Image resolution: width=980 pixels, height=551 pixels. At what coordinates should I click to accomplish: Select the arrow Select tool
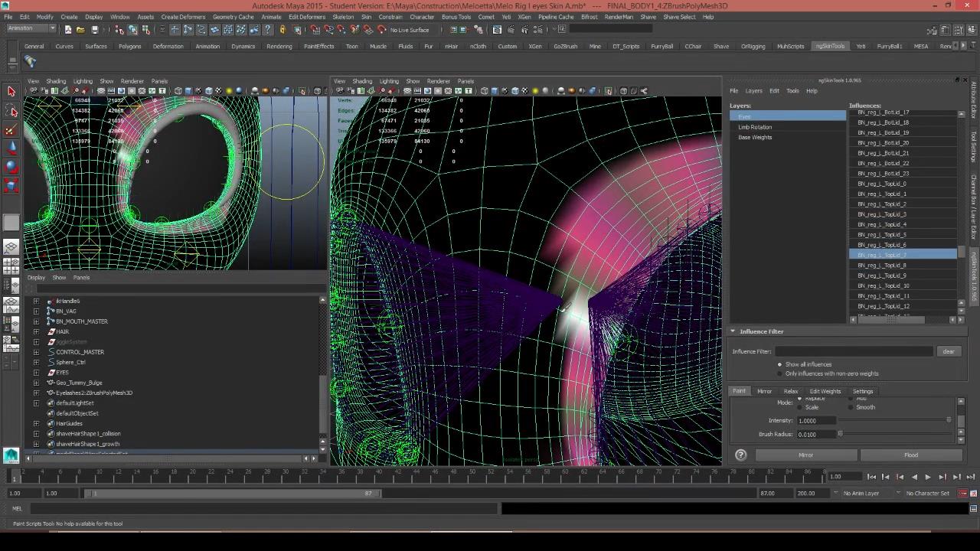(11, 92)
